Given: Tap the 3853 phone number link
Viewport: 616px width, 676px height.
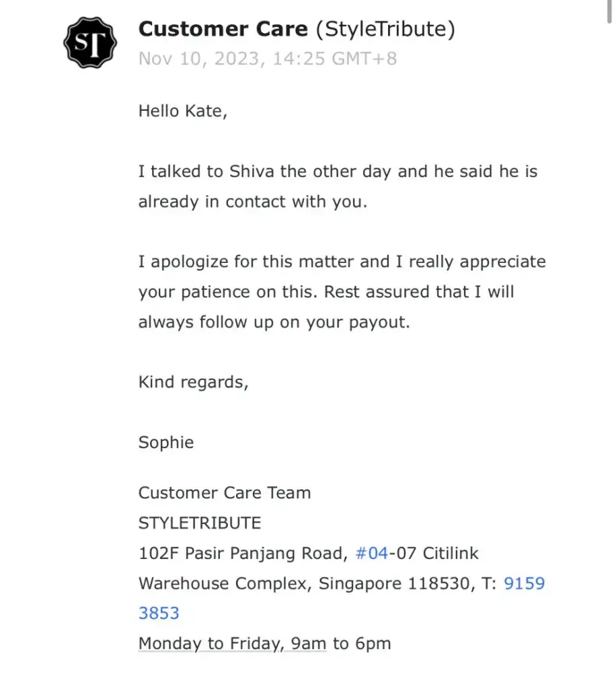Looking at the screenshot, I should tap(159, 613).
